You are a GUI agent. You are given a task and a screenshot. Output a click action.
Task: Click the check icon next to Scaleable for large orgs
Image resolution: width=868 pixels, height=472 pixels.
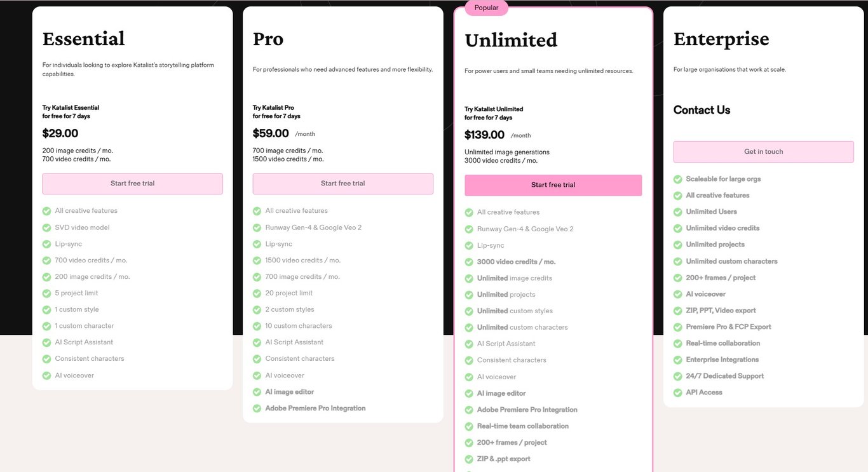click(x=678, y=179)
